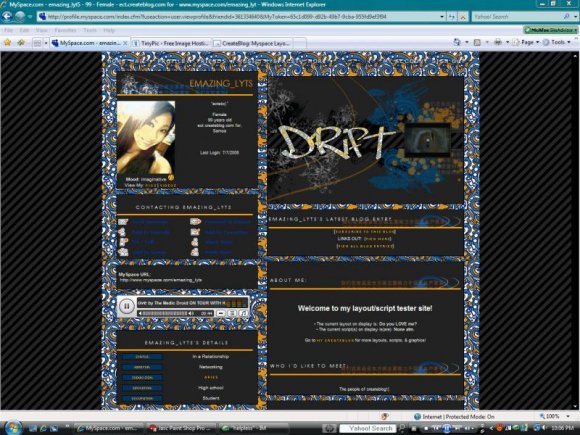Click the music player volume bar
This screenshot has height=435, width=580.
(165, 313)
